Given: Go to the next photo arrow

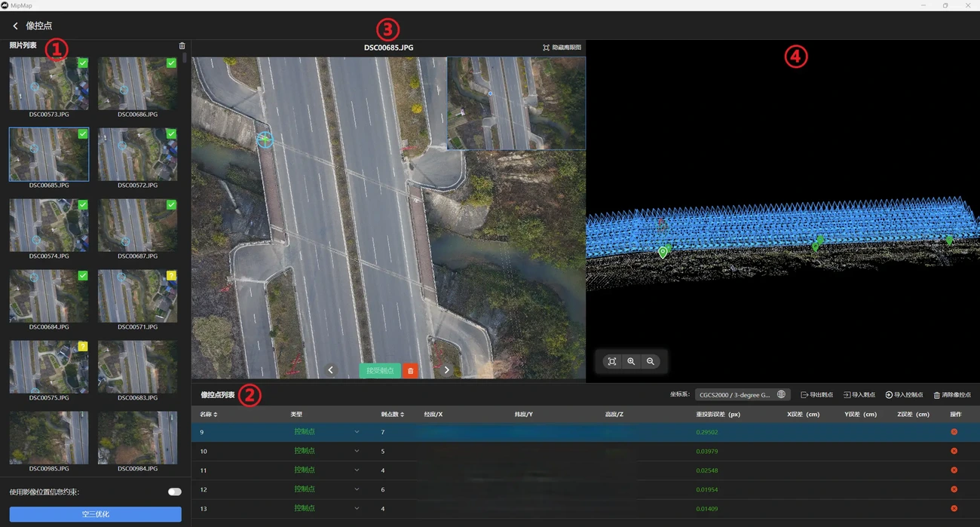Looking at the screenshot, I should pyautogui.click(x=446, y=370).
